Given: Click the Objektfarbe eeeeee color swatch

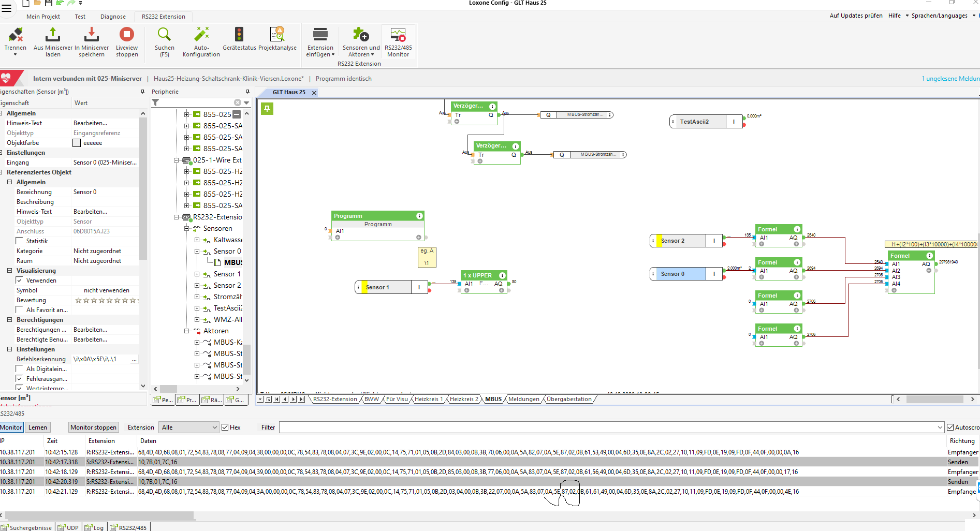Looking at the screenshot, I should point(77,143).
